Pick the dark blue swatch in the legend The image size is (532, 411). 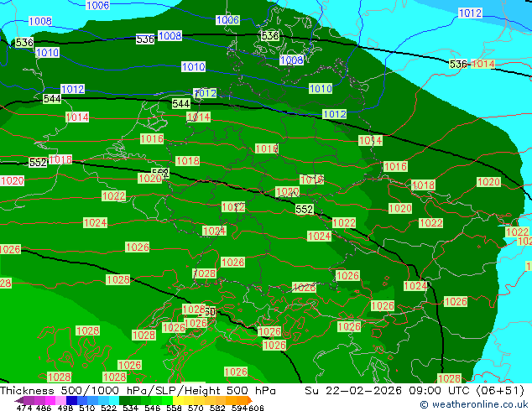tap(71, 400)
